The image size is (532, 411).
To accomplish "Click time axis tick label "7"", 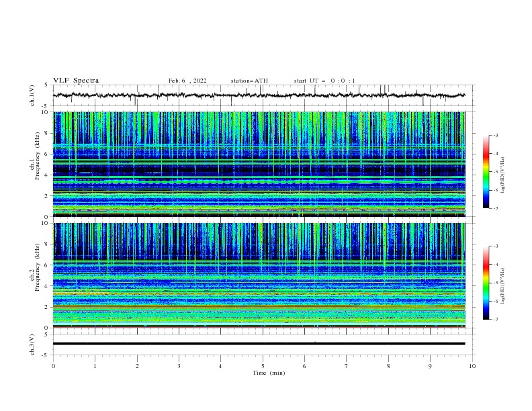I will (x=347, y=366).
